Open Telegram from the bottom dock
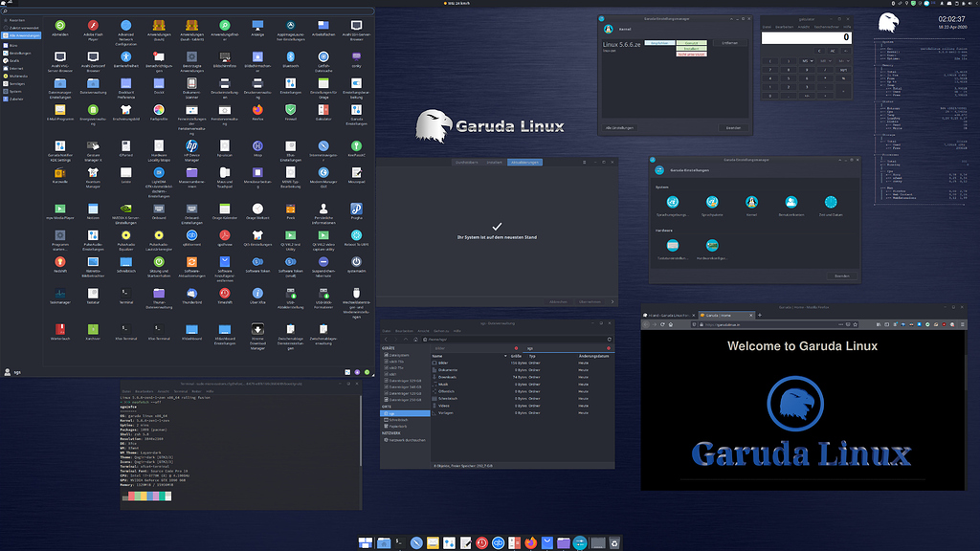This screenshot has height=551, width=980. [548, 542]
